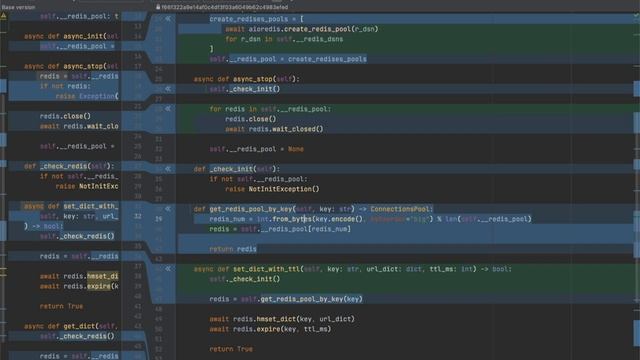This screenshot has height=360, width=640.
Task: Click highlighted 'hmset_di' call in left pane
Action: [x=102, y=276]
